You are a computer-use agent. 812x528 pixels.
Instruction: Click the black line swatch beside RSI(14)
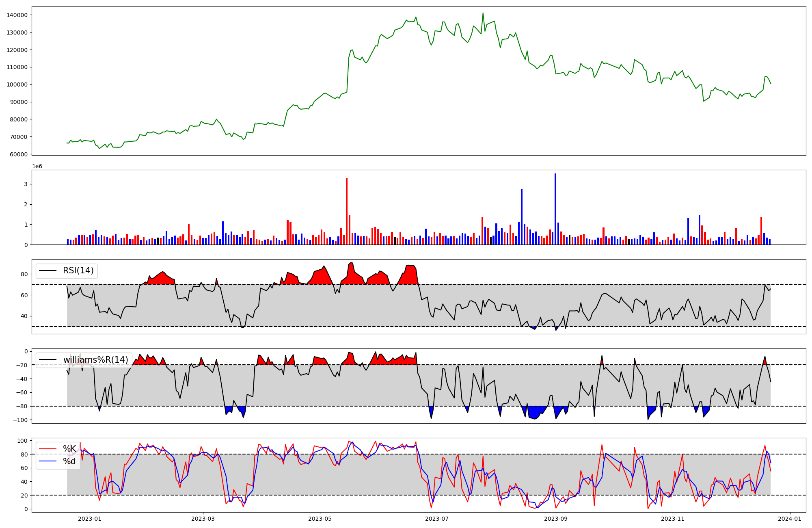click(48, 270)
